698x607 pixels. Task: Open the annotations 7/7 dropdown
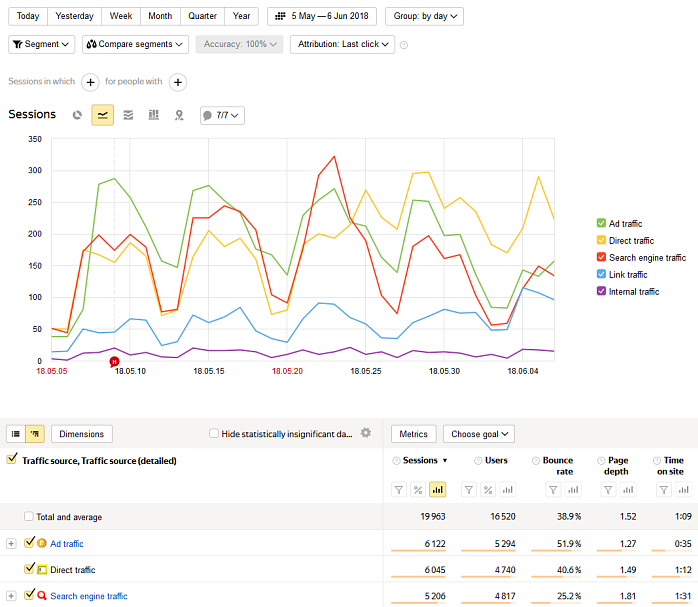coord(222,115)
